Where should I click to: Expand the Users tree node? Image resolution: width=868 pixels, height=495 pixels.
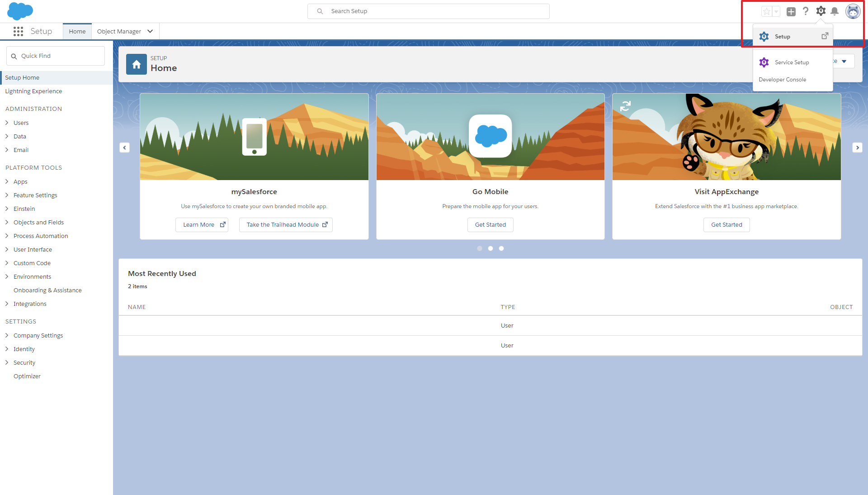[x=7, y=123]
